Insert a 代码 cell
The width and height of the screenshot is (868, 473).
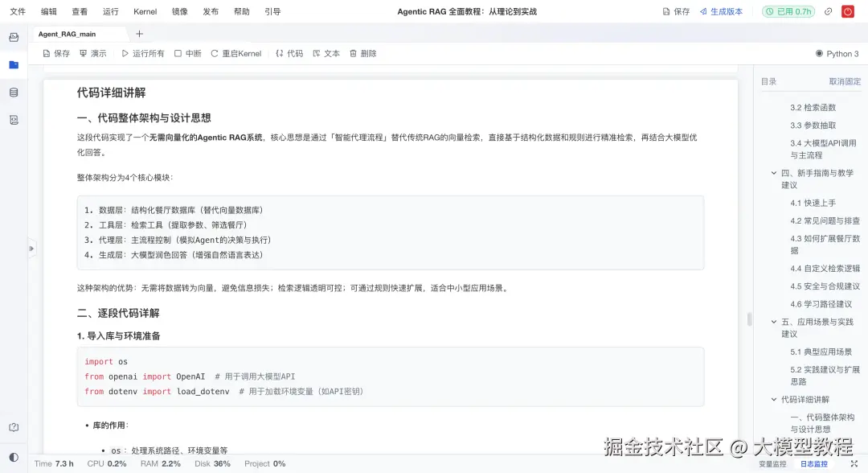289,54
